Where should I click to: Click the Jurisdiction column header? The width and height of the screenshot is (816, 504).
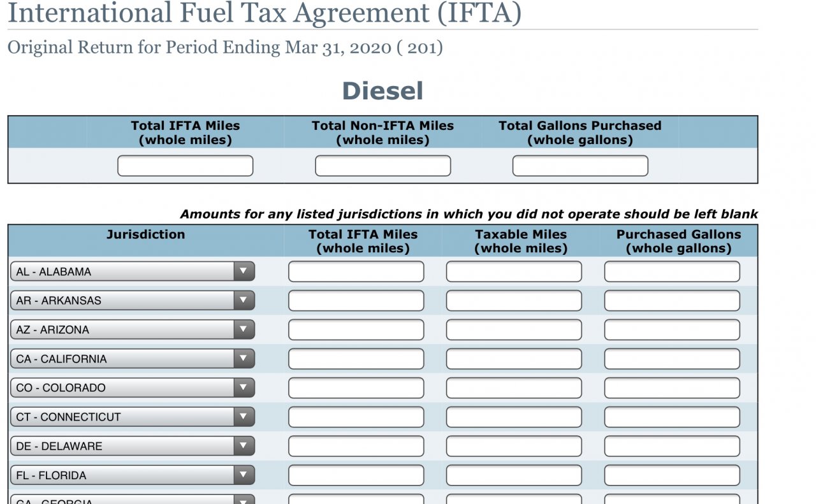click(145, 234)
